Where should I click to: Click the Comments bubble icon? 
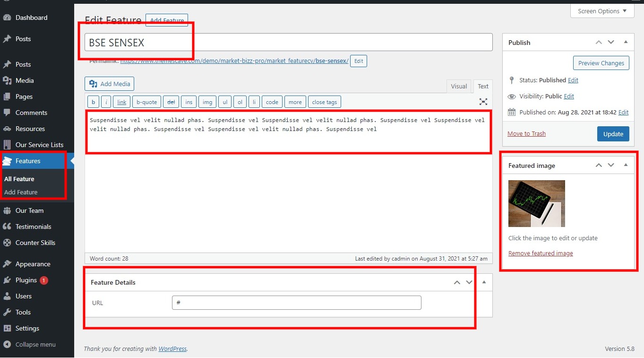[7, 113]
